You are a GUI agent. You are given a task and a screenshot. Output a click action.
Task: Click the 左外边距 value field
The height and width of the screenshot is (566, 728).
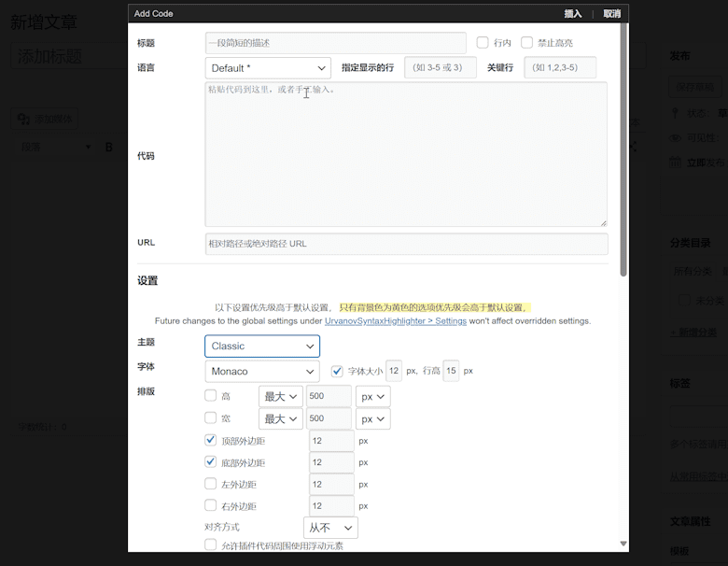pos(331,484)
